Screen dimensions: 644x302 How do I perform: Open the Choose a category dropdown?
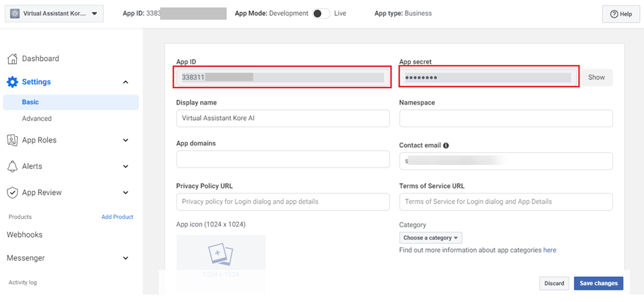click(431, 238)
